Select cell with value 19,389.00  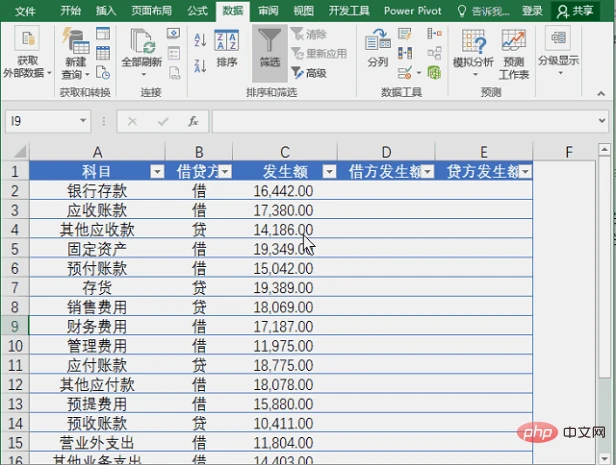[285, 288]
